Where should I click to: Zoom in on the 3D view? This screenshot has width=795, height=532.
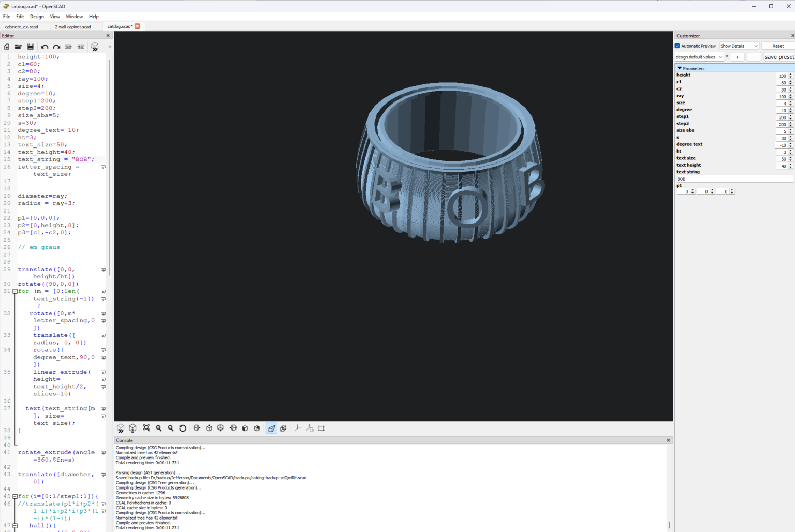(x=159, y=428)
